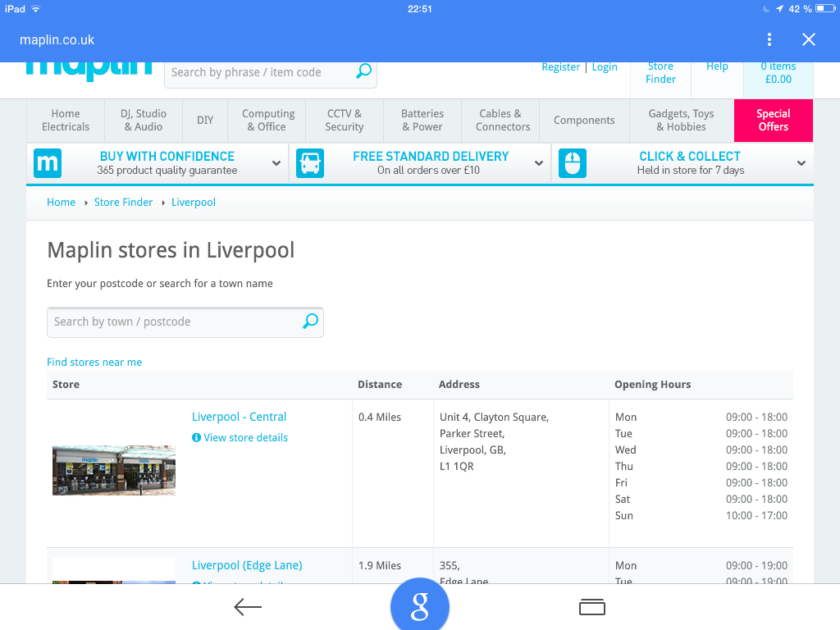Screen dimensions: 840x630
Task: Open Special Offers
Action: (x=774, y=121)
